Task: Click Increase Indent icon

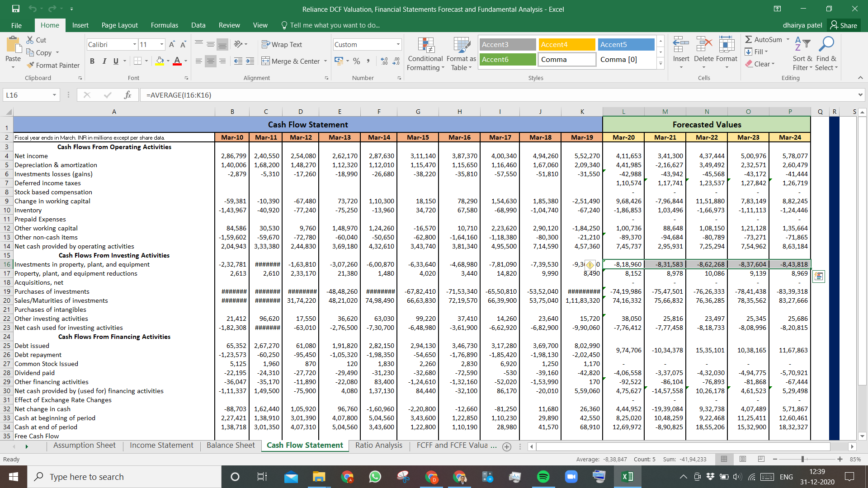Action: pyautogui.click(x=250, y=61)
